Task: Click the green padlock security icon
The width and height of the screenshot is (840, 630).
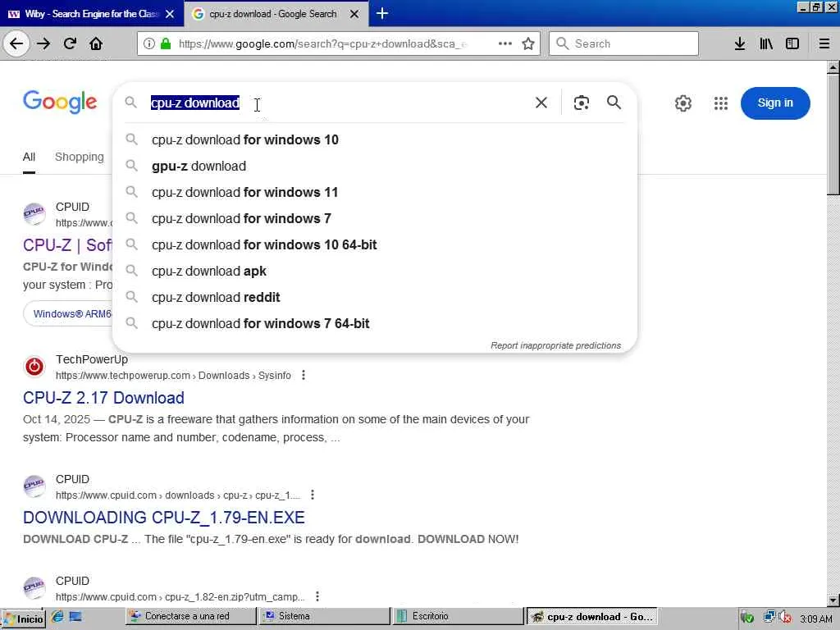Action: pyautogui.click(x=166, y=43)
